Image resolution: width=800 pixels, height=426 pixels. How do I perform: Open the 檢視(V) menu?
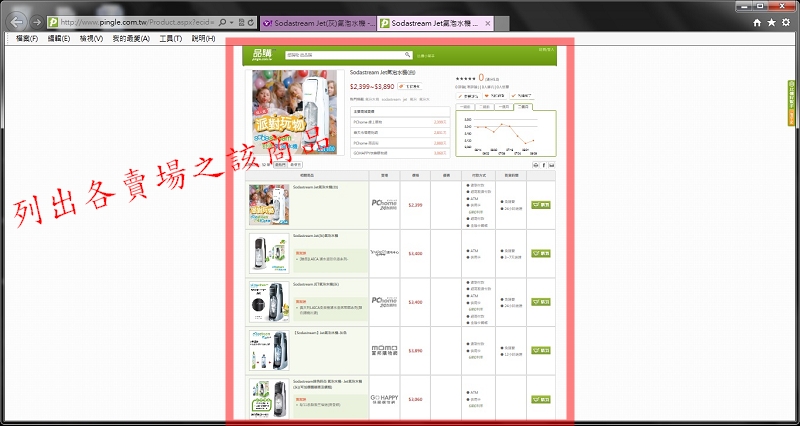91,39
